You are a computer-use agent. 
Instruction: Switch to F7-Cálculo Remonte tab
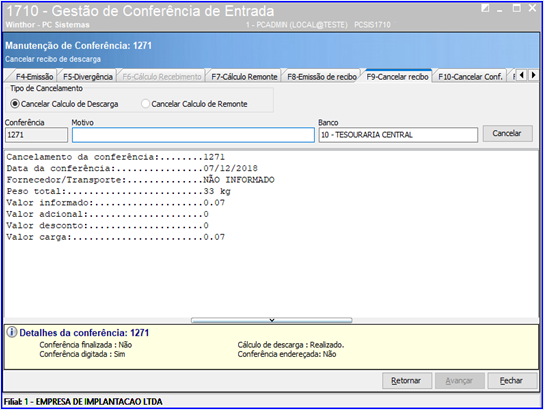244,77
